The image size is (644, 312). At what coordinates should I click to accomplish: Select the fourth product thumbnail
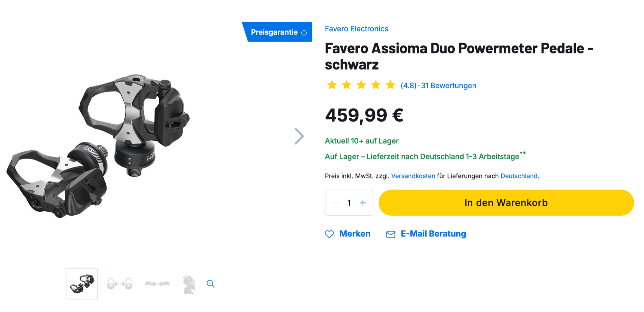pyautogui.click(x=189, y=284)
